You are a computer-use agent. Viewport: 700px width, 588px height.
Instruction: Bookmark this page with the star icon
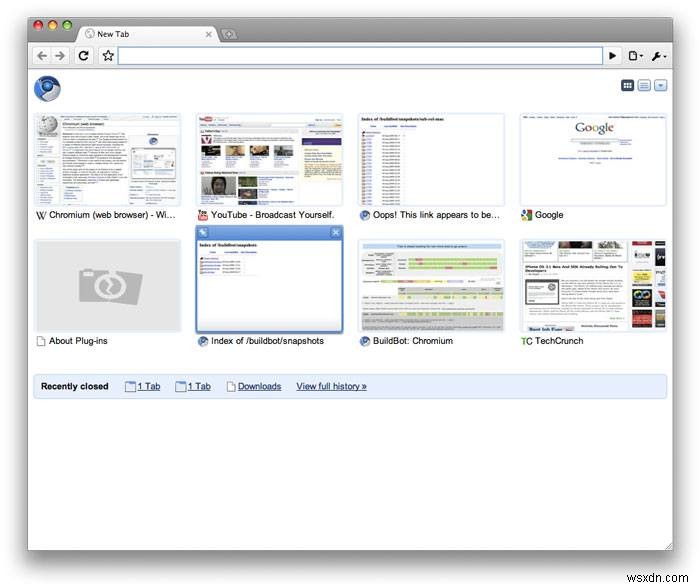[108, 56]
